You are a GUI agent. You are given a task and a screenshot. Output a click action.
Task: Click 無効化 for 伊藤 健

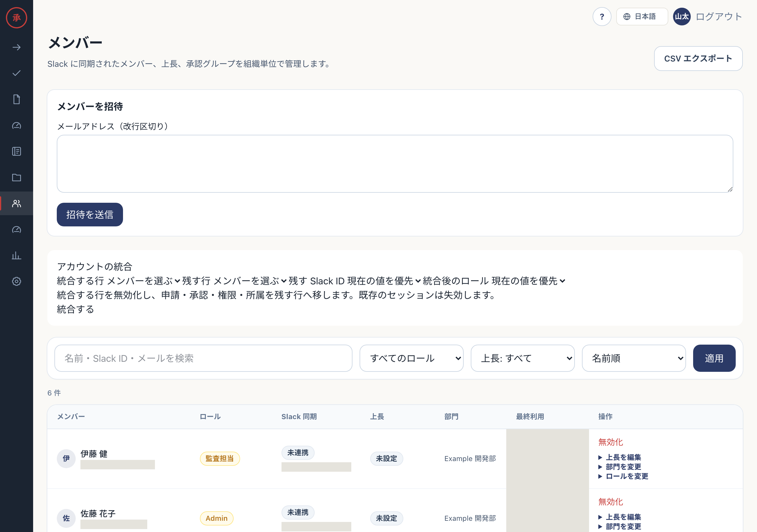pos(611,442)
